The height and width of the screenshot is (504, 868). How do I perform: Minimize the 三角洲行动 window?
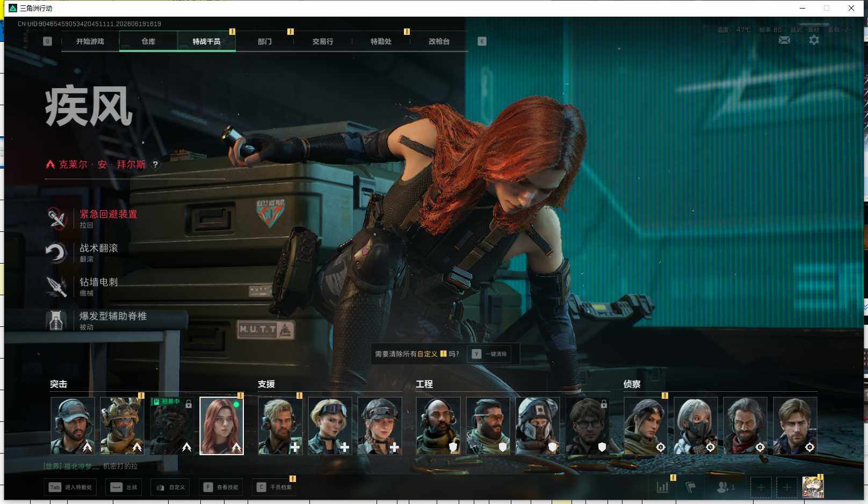pos(802,8)
